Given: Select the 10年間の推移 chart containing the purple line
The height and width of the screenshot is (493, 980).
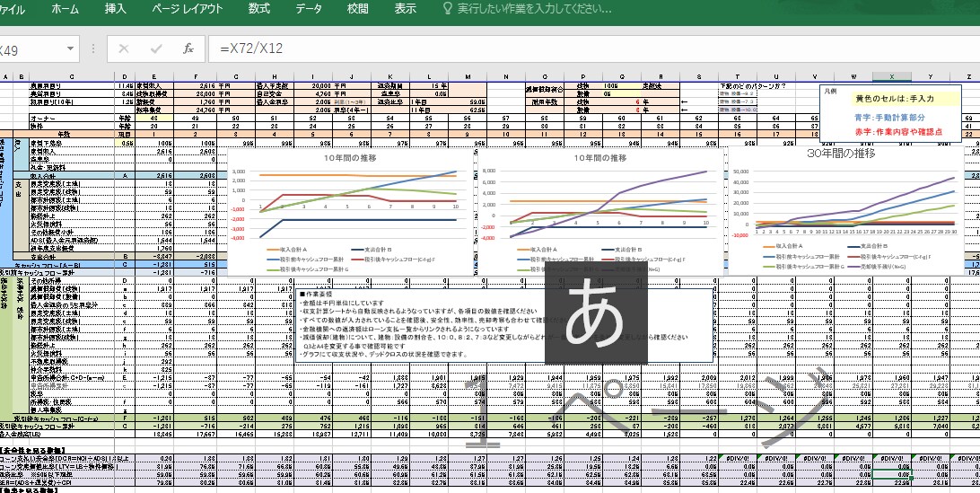Looking at the screenshot, I should click(601, 213).
